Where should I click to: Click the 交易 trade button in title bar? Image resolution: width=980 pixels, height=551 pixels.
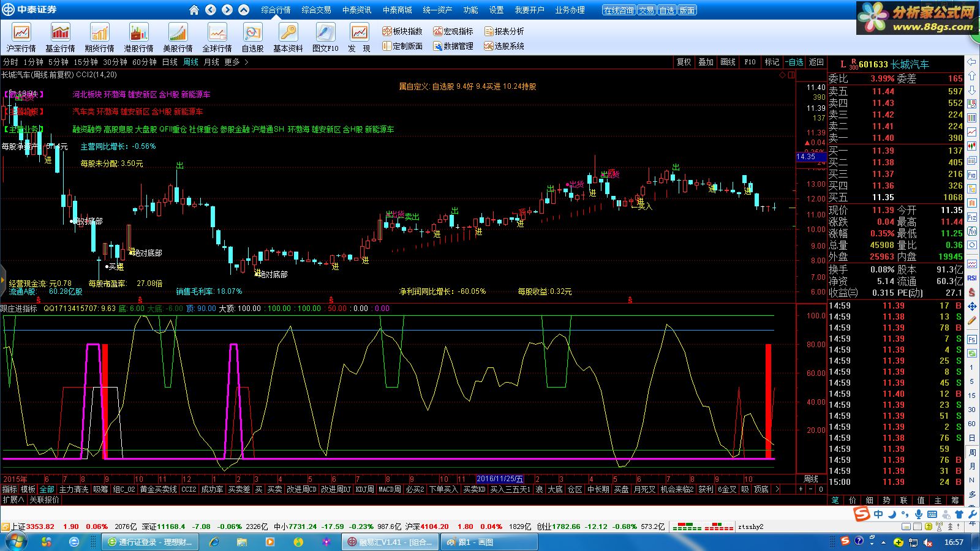coord(646,10)
